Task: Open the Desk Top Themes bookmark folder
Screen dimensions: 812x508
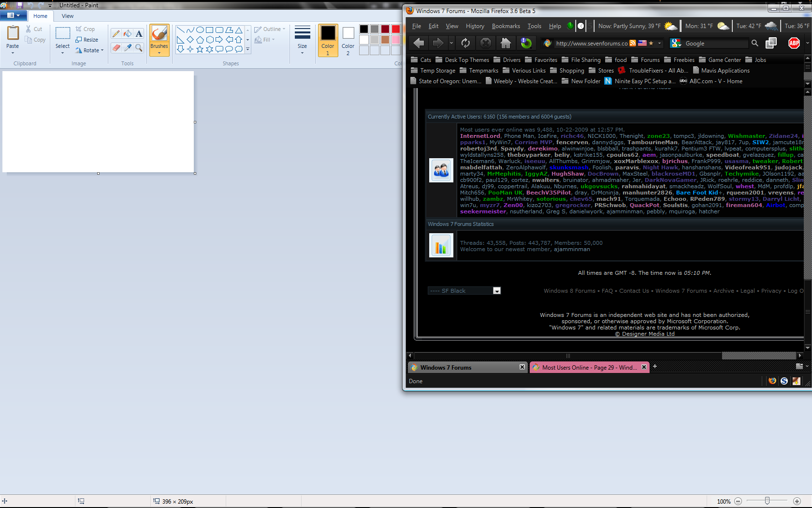Action: [462, 60]
